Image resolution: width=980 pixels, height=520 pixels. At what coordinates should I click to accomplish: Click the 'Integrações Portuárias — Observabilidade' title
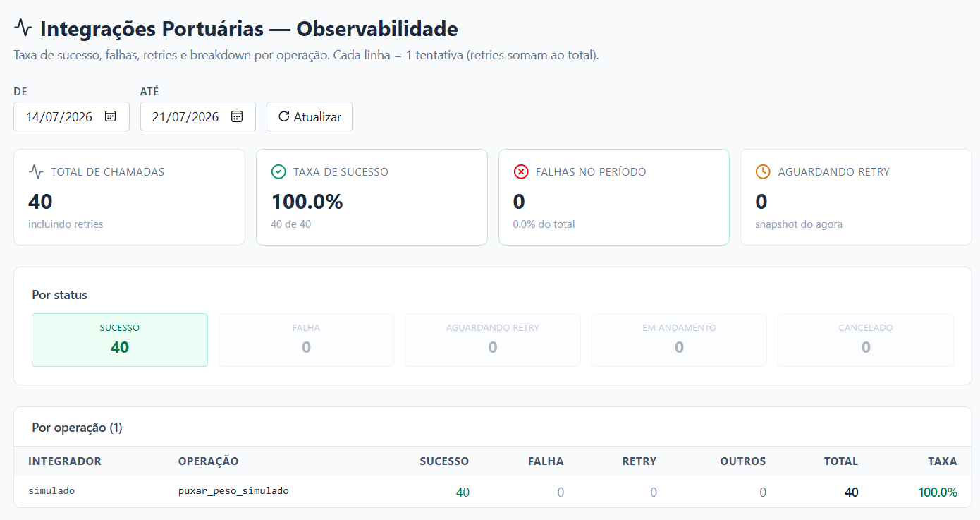[249, 29]
